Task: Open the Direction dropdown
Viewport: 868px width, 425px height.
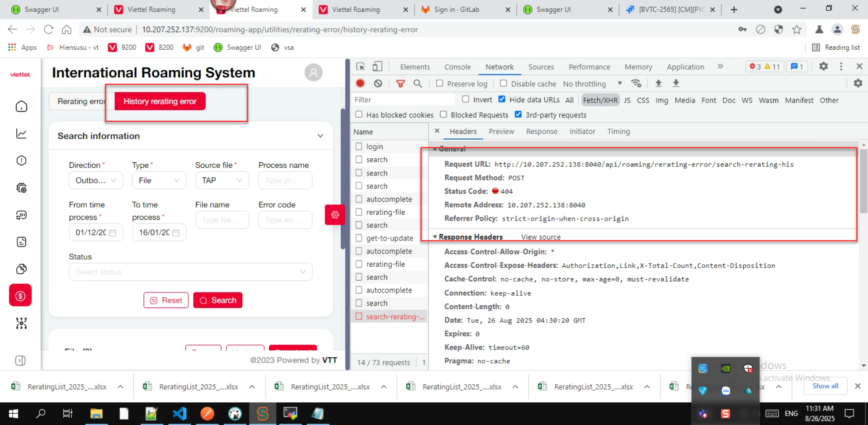Action: click(x=95, y=180)
